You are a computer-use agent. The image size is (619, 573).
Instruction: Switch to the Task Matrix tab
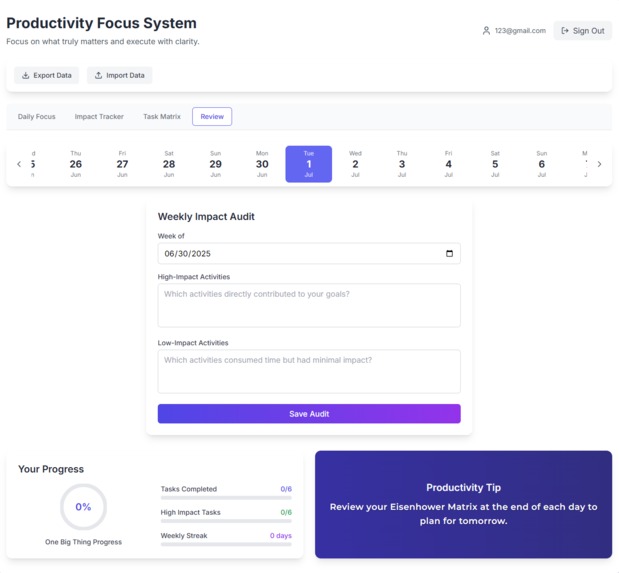coord(162,116)
